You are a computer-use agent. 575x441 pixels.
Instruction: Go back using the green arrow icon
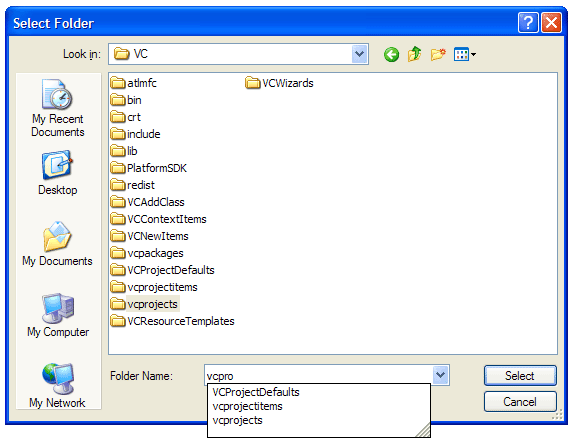pos(391,55)
